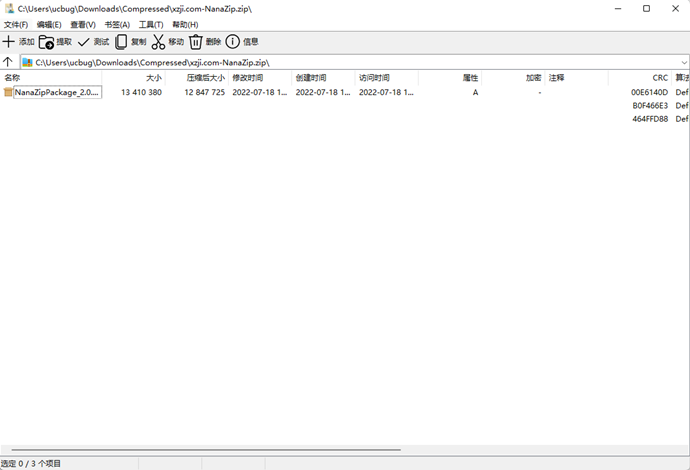Go up one folder with arrow icon
The width and height of the screenshot is (690, 470).
8,62
